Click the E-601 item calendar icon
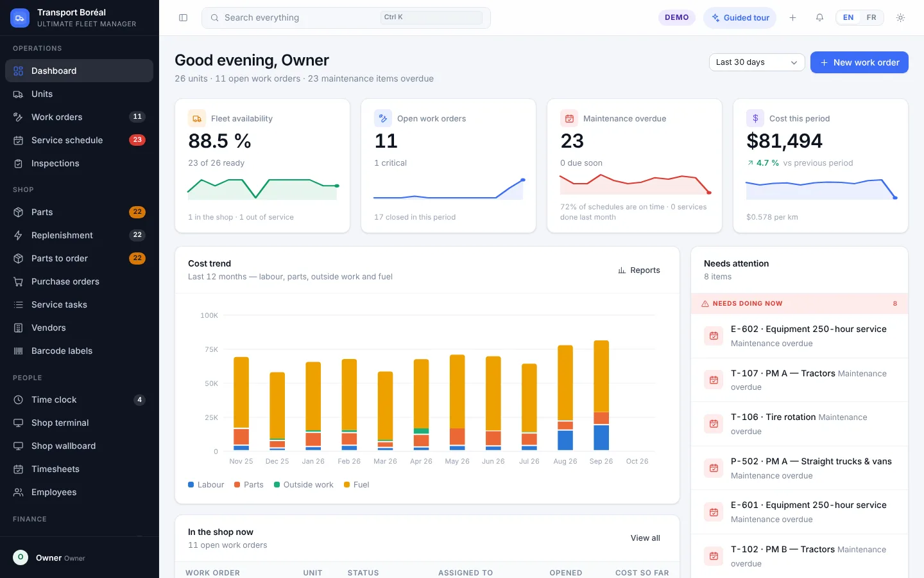The height and width of the screenshot is (578, 924). [x=714, y=512]
